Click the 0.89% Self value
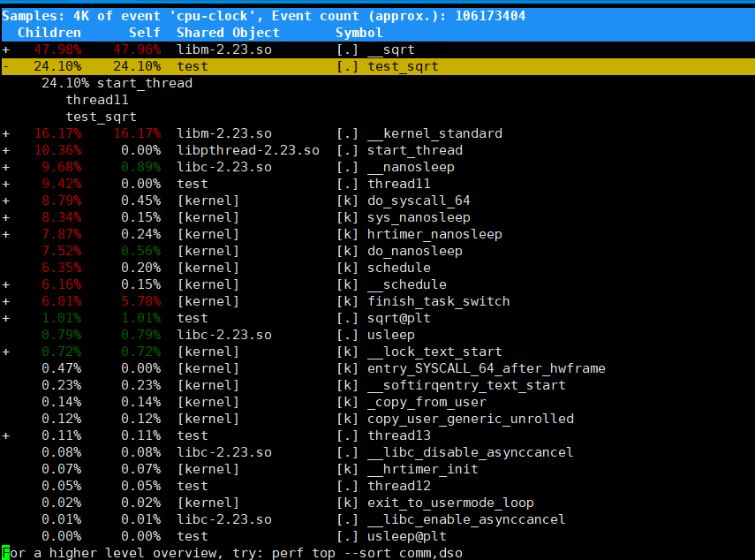The height and width of the screenshot is (560, 755). point(140,167)
